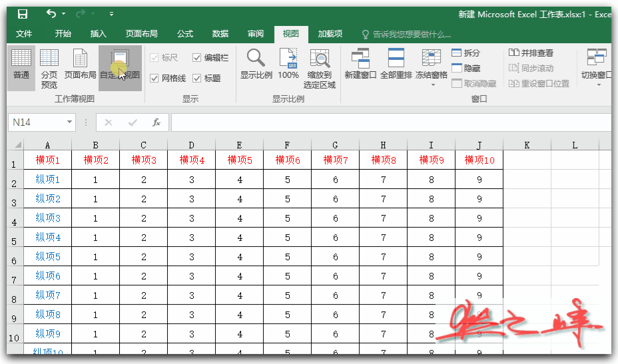Select cell containing 纵项4

48,237
